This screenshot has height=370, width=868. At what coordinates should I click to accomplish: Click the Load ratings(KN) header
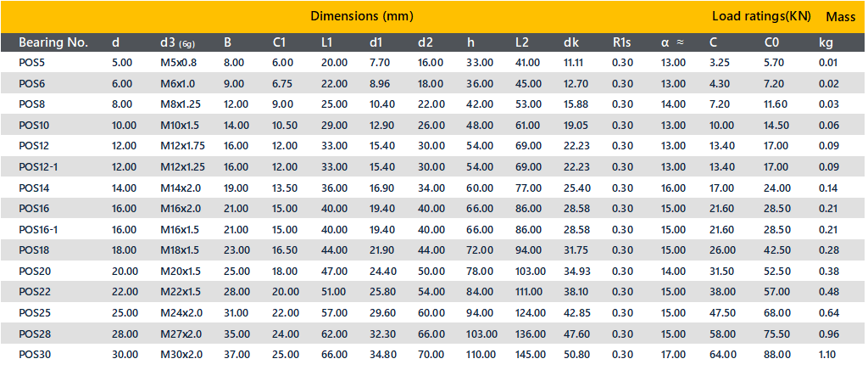click(762, 17)
